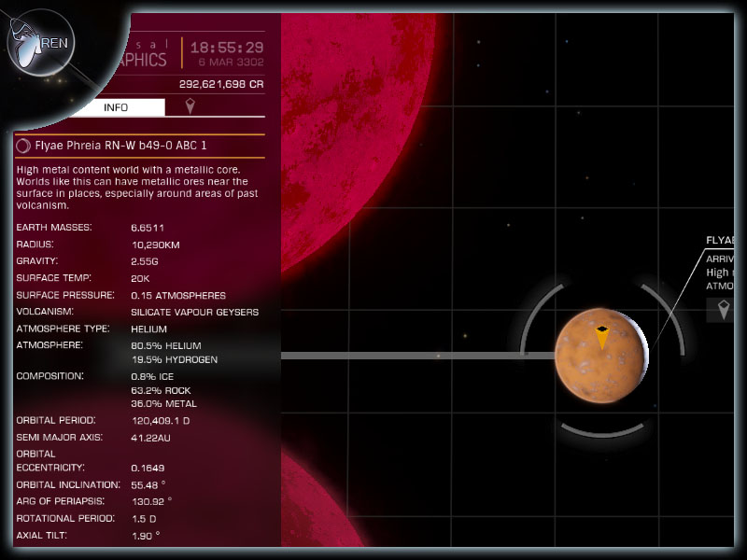The width and height of the screenshot is (747, 560).
Task: Click the atmosphere type value HELIUM
Action: 149,329
